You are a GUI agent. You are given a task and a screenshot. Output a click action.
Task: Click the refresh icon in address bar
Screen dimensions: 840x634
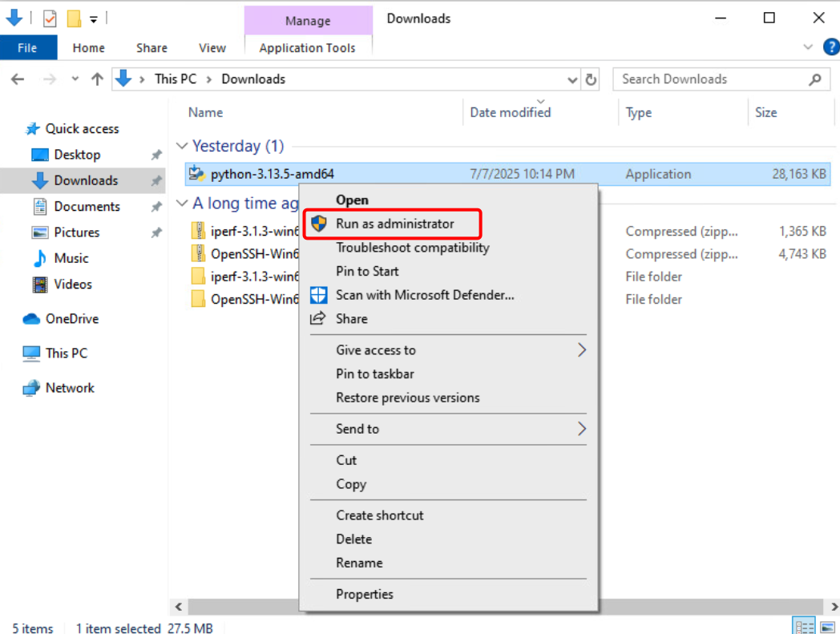point(592,79)
